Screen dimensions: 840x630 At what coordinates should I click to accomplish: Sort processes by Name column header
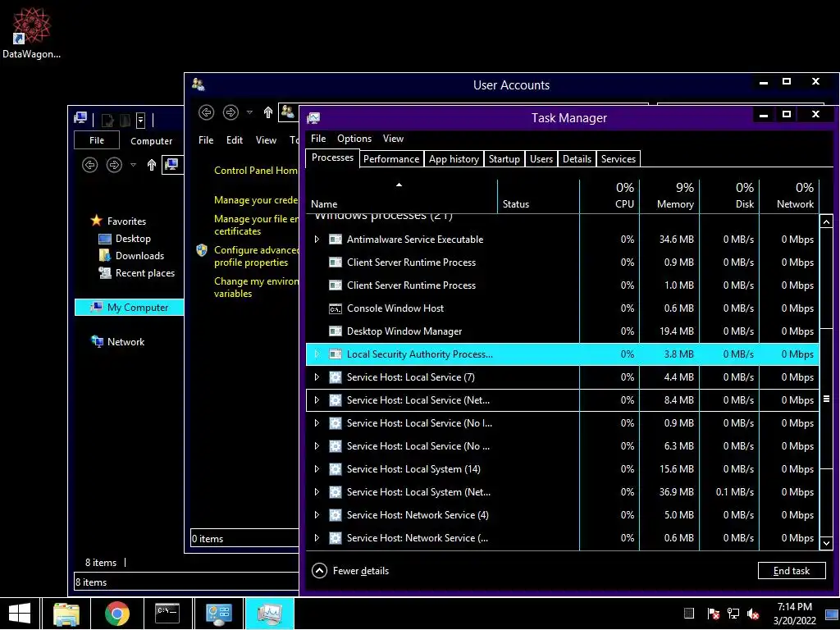[x=402, y=196]
